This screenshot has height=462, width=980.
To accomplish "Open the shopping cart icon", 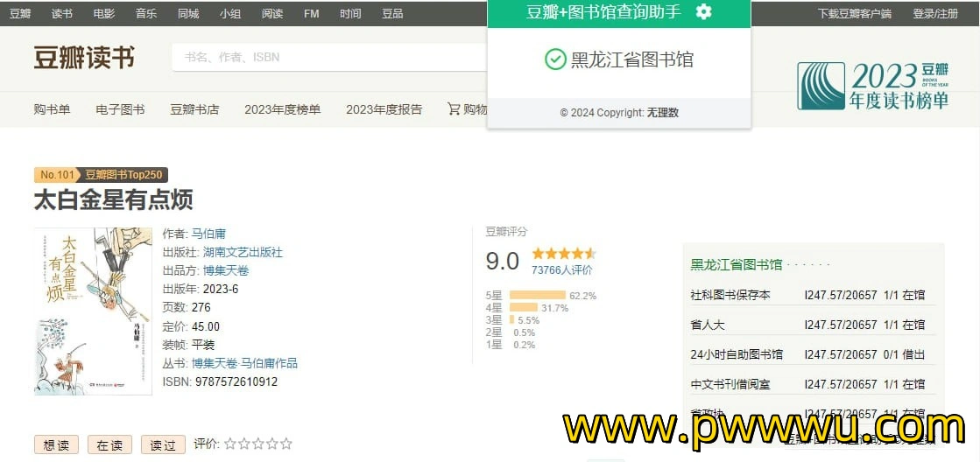I will [x=454, y=109].
